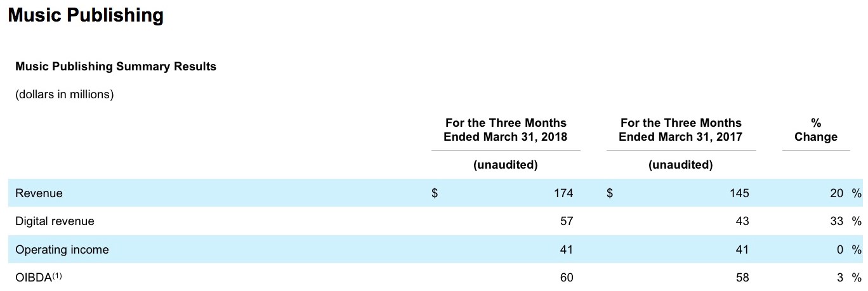
Task: Click the OIBDA footnote (1) superscript
Action: 56,276
